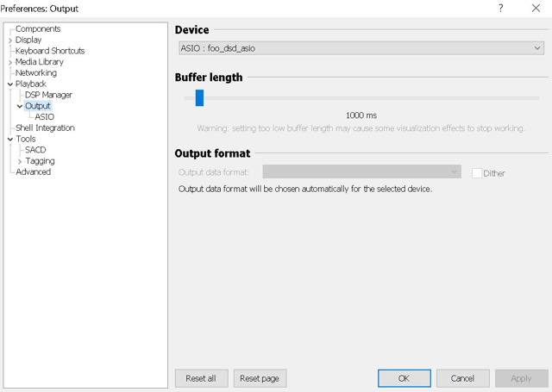Collapse the Playback tree node
The width and height of the screenshot is (552, 392).
tap(10, 84)
